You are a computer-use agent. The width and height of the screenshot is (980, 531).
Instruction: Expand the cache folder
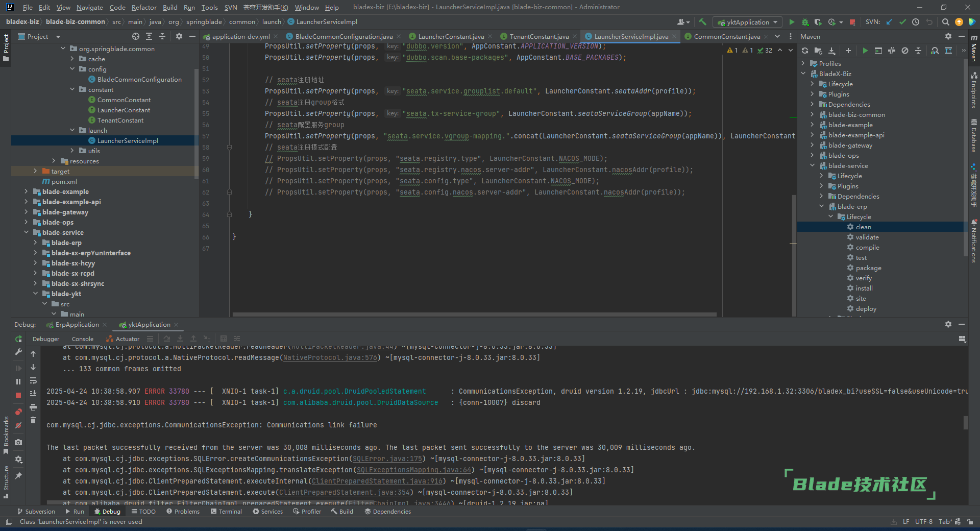tap(72, 59)
